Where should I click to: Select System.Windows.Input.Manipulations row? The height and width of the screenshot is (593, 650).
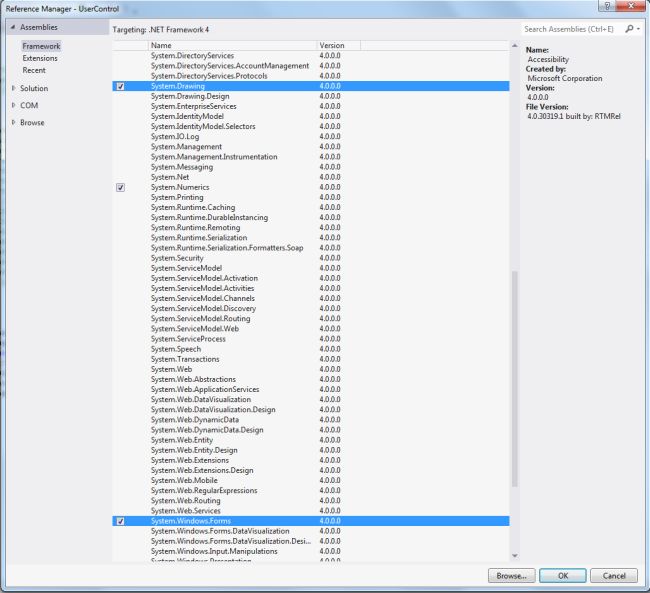click(310, 552)
